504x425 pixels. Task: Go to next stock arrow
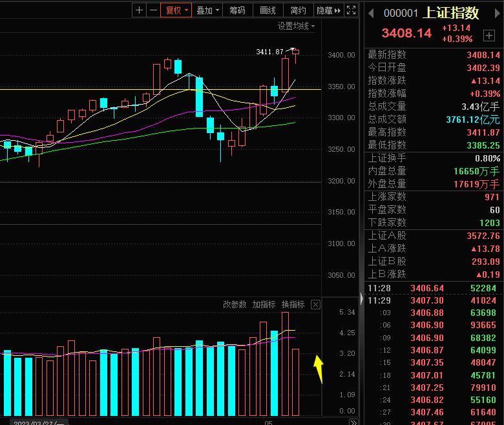coord(498,13)
